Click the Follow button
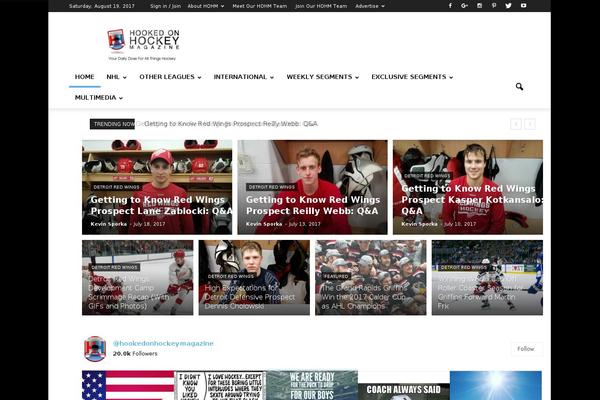The image size is (600, 400). (x=526, y=349)
